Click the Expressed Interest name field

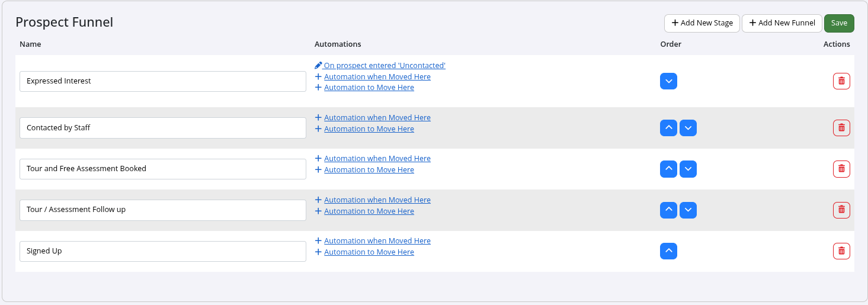[163, 81]
